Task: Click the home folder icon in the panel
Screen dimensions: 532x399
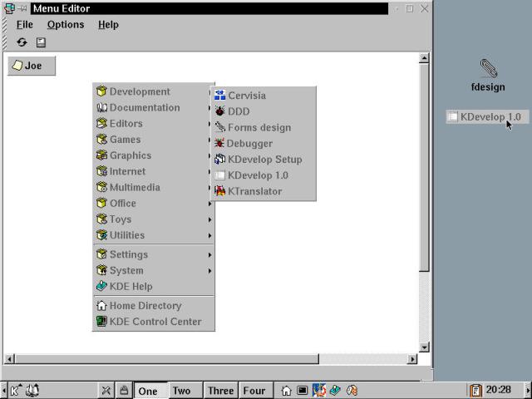Action: tap(286, 390)
